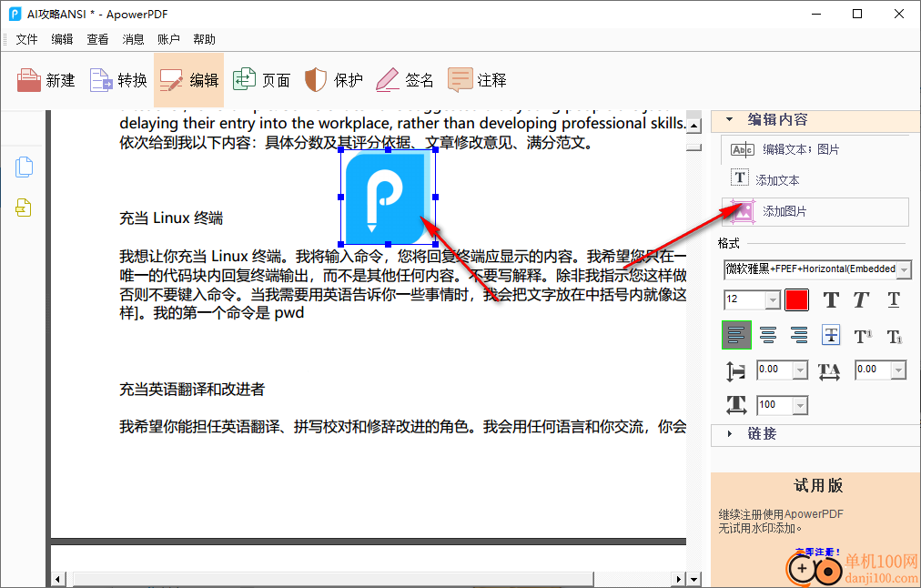Screen dimensions: 921x588
Task: Align text right
Action: (799, 335)
